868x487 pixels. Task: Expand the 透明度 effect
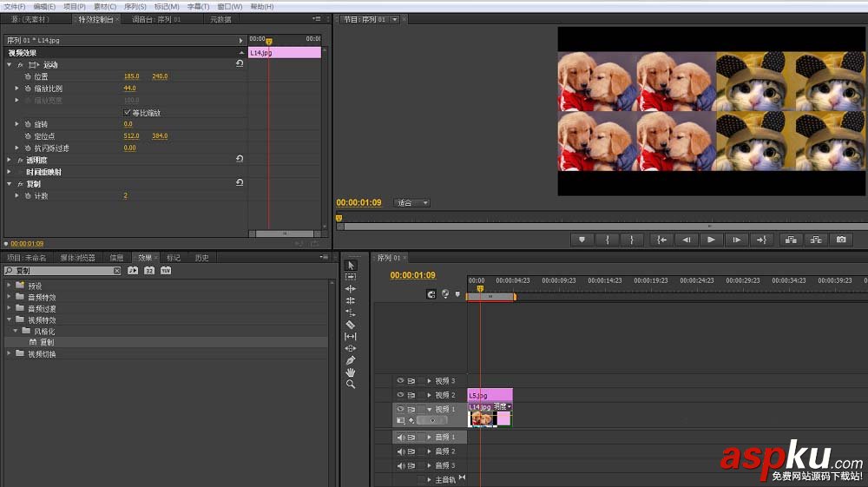tap(10, 160)
